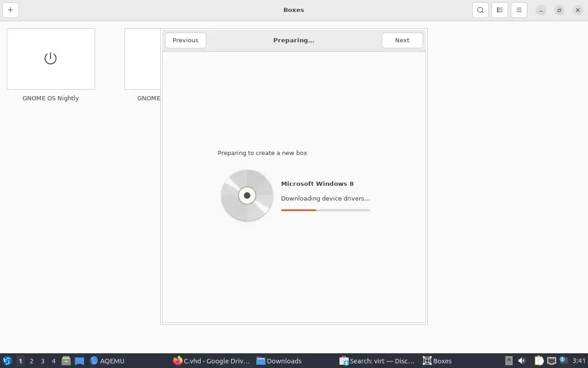Switch to Firefox C.vhd Google Drive window
The height and width of the screenshot is (368, 588).
212,361
